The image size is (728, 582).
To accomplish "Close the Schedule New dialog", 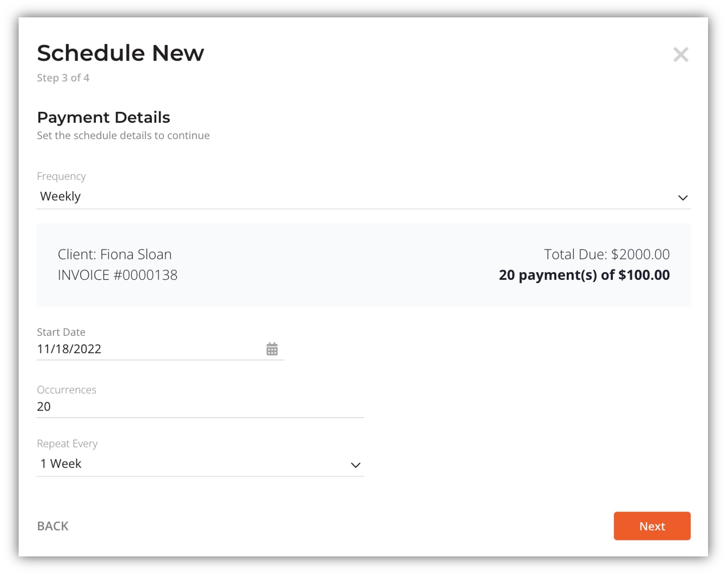I will pos(680,55).
